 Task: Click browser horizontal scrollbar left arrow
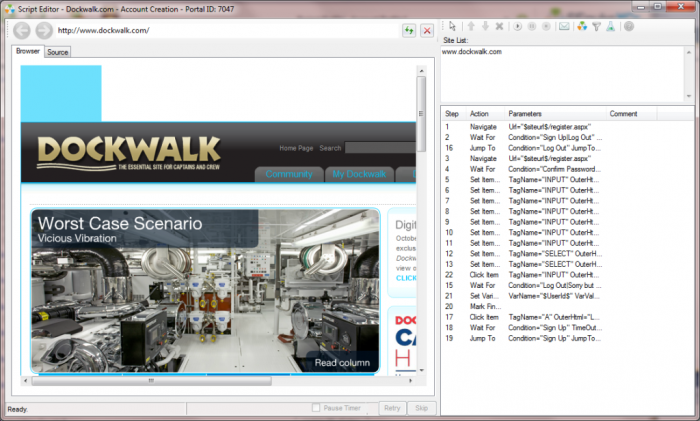25,381
